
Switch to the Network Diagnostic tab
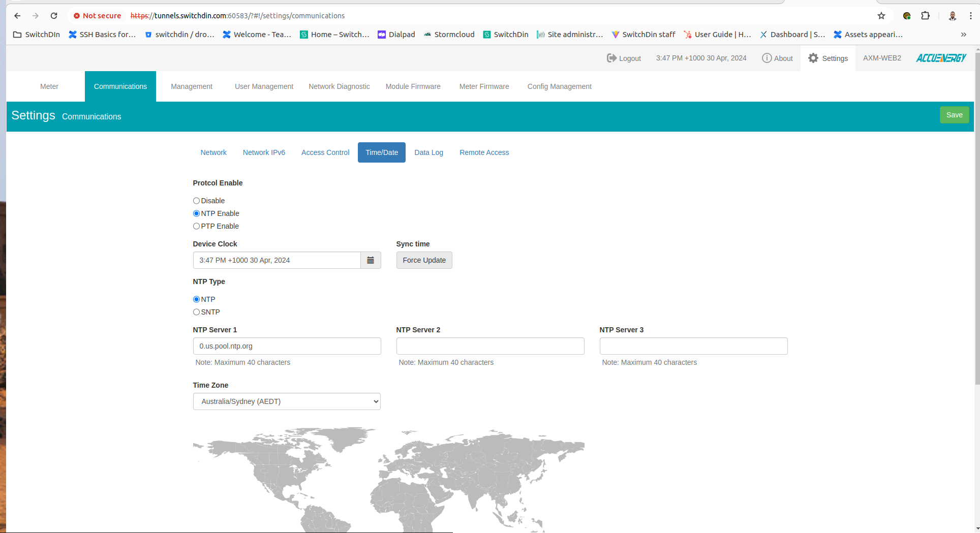pos(339,86)
